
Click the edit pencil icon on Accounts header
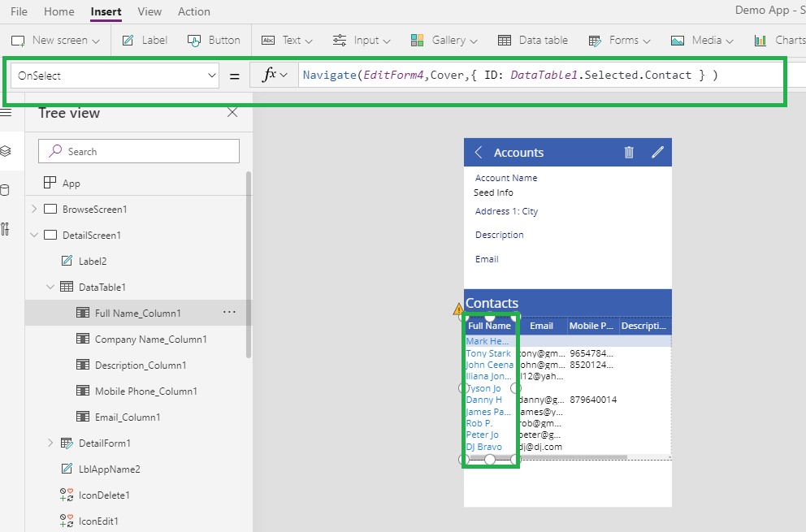pyautogui.click(x=658, y=152)
